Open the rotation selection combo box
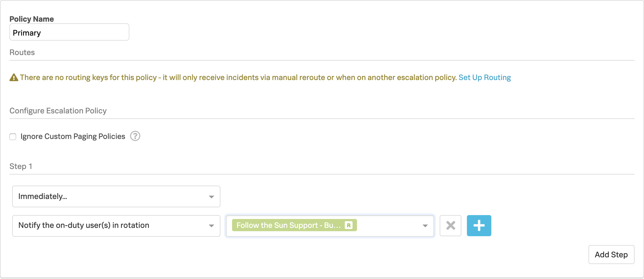 coord(389,226)
